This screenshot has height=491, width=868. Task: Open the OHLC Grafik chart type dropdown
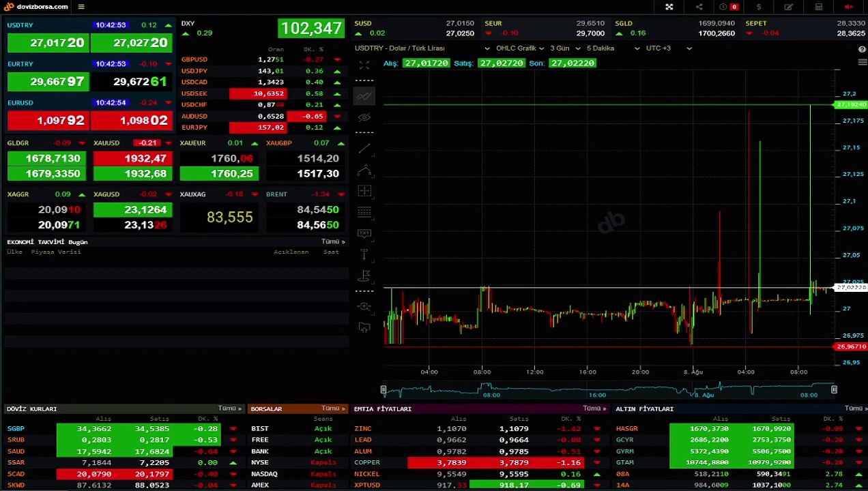point(519,48)
